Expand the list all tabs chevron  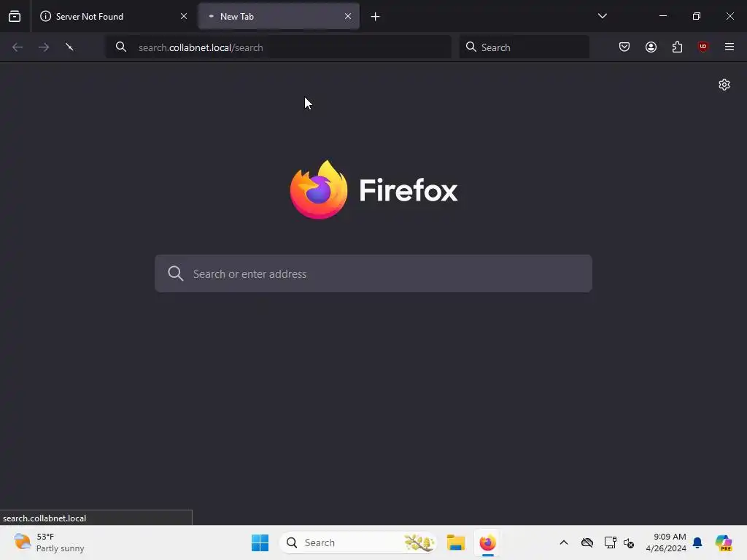pos(602,16)
